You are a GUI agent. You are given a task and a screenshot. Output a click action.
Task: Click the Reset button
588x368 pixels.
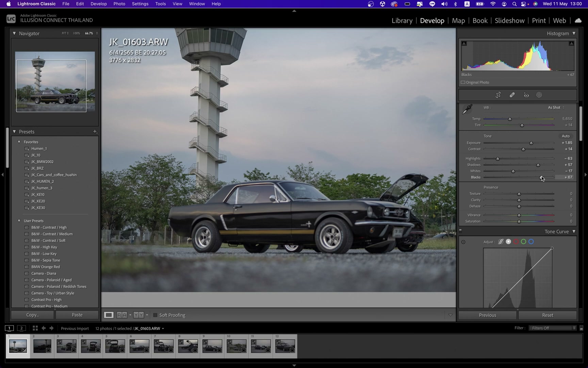[x=548, y=315]
